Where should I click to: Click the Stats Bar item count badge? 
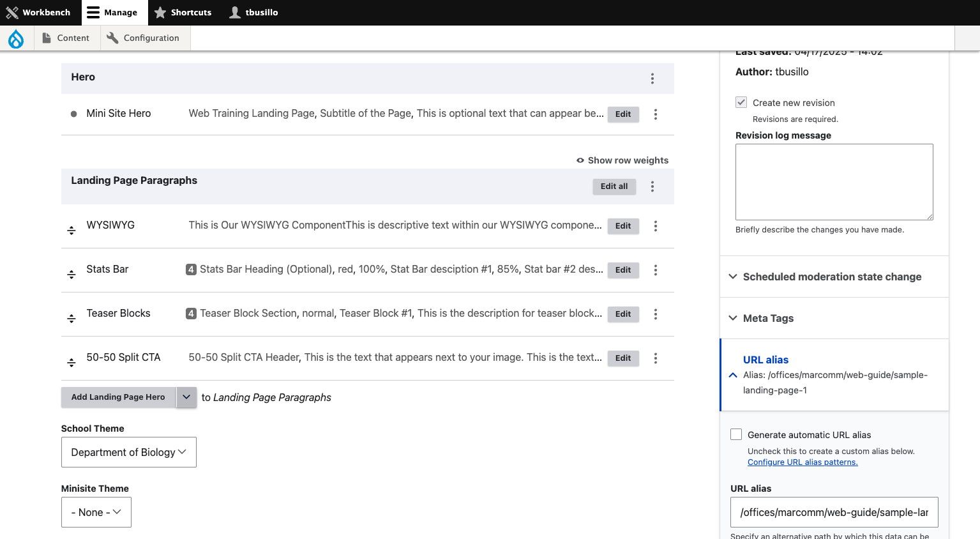coord(191,269)
